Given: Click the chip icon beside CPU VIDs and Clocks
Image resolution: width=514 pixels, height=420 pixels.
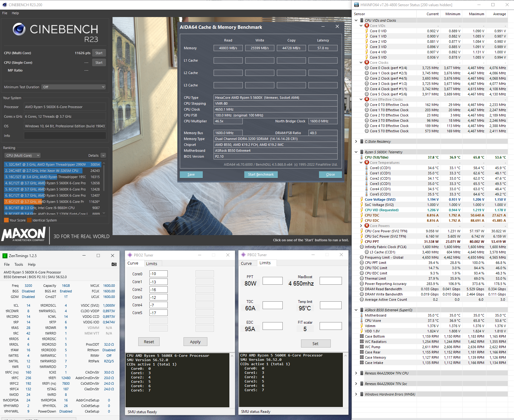Looking at the screenshot, I should coord(362,20).
